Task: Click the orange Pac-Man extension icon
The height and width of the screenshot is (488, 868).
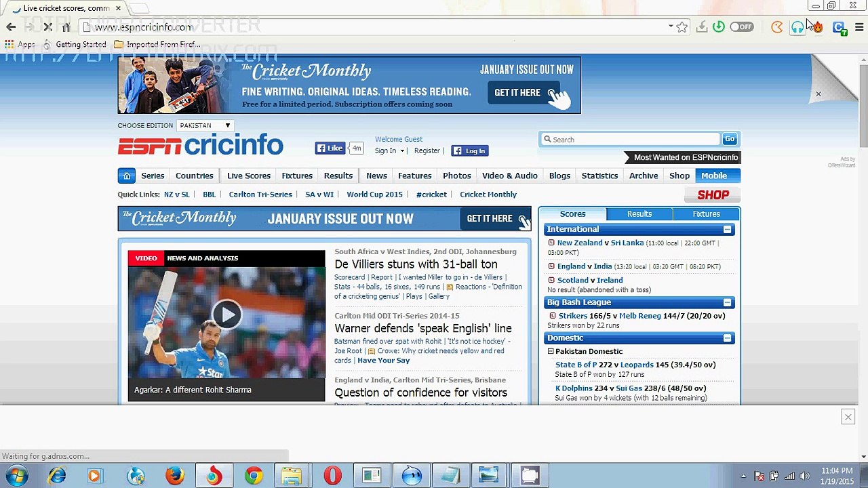Action: coord(777,27)
